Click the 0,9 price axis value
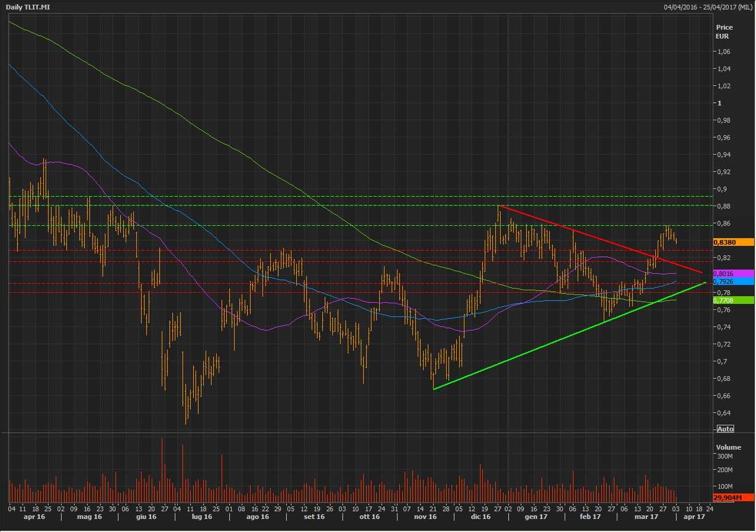 click(722, 189)
